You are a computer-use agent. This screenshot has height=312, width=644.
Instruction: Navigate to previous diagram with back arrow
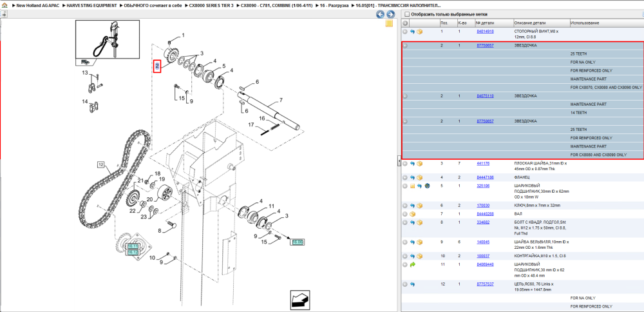point(381,14)
